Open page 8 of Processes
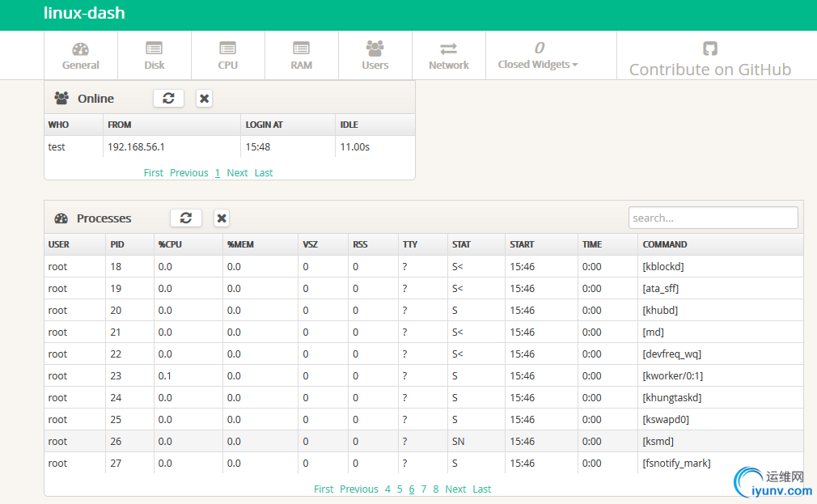 (435, 489)
